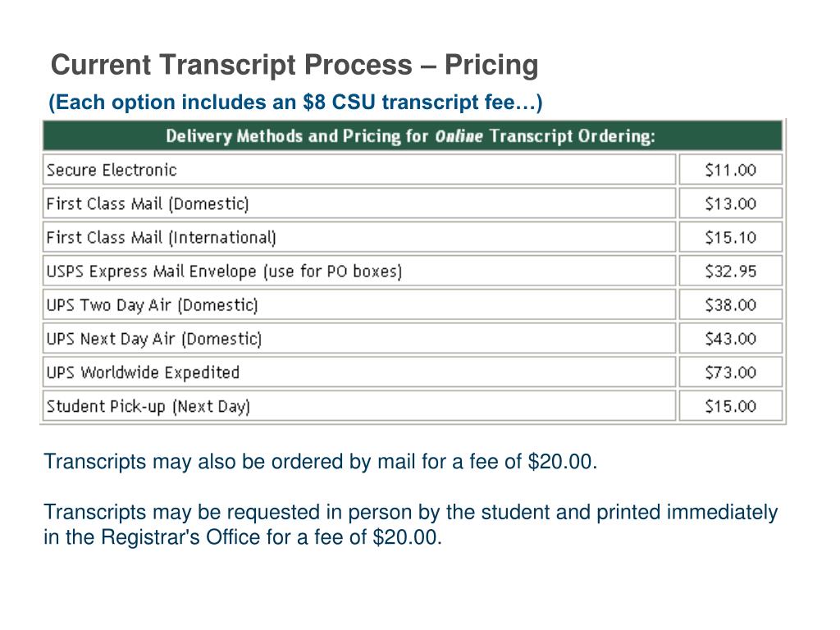Click the ordered by mail fee sentence

point(321,462)
